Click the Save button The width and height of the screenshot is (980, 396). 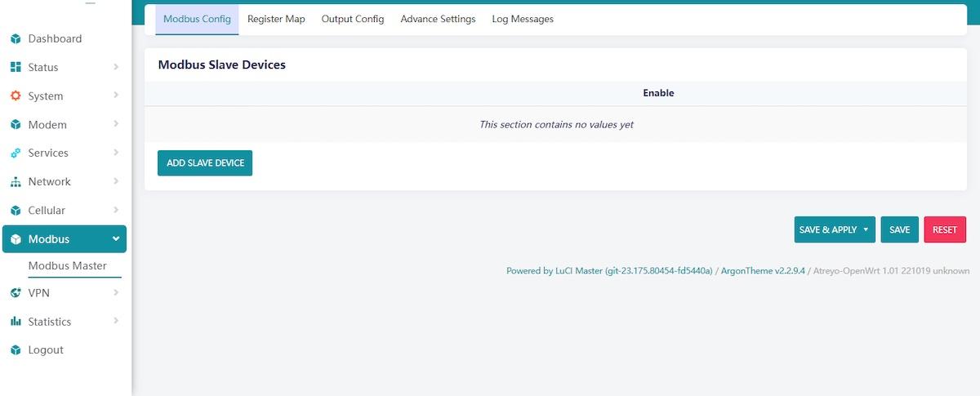pos(900,229)
